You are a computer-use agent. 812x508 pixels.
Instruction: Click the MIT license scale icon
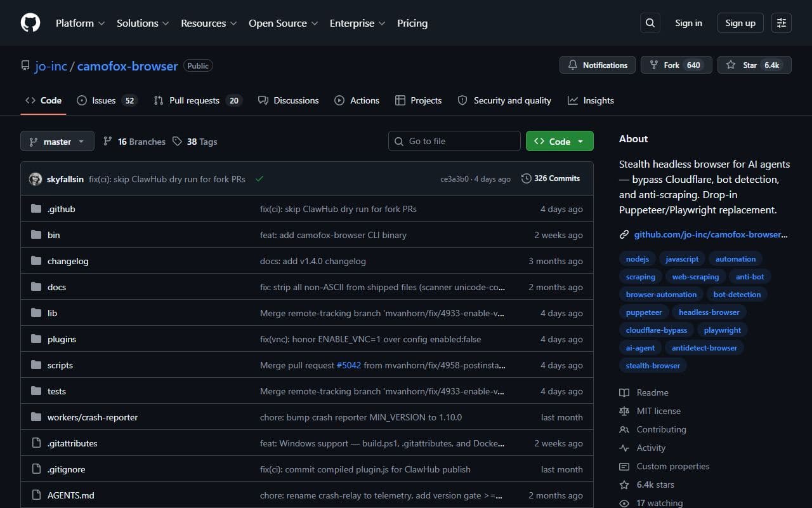[x=624, y=411]
